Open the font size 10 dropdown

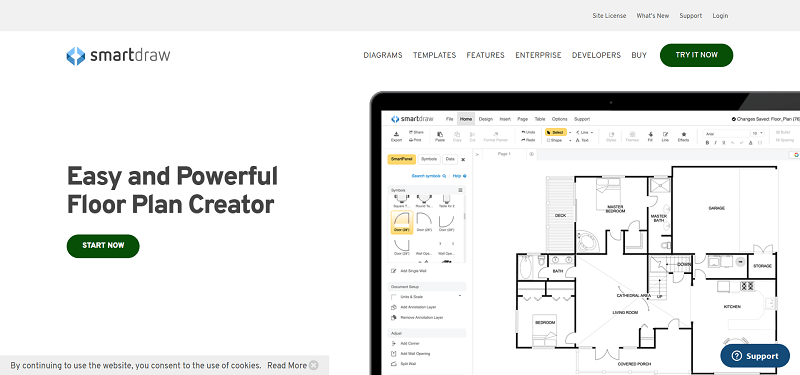[758, 133]
